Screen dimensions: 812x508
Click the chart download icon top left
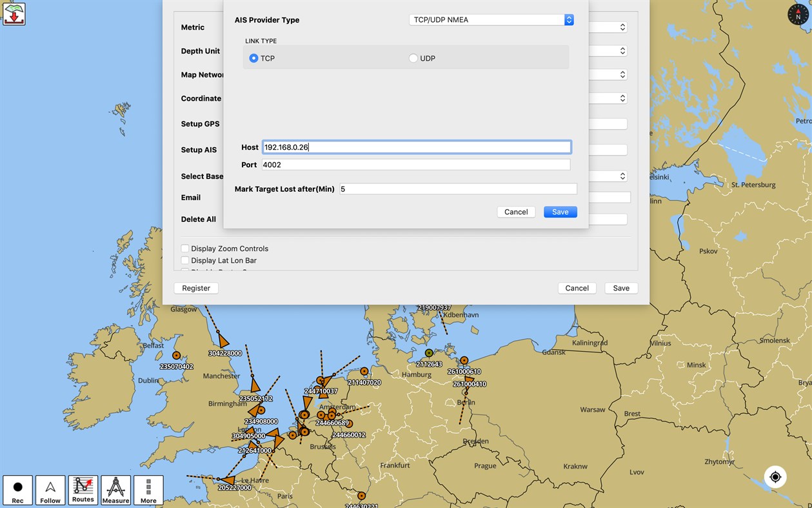click(15, 14)
